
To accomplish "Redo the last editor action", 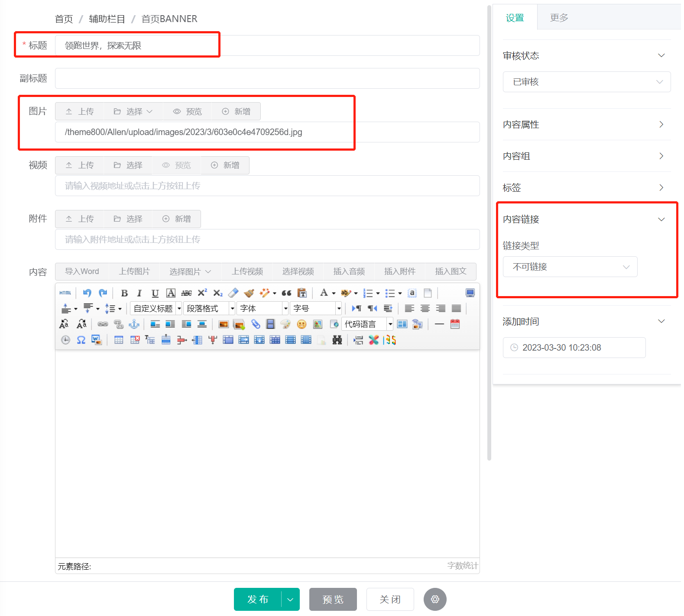I will point(103,293).
